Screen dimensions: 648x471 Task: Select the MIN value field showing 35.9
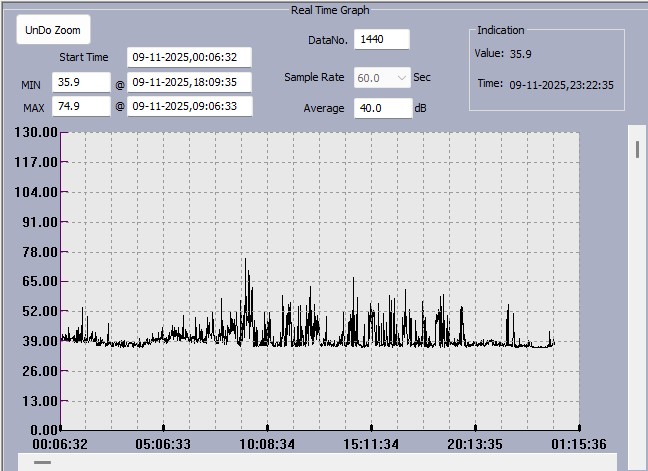click(x=81, y=82)
